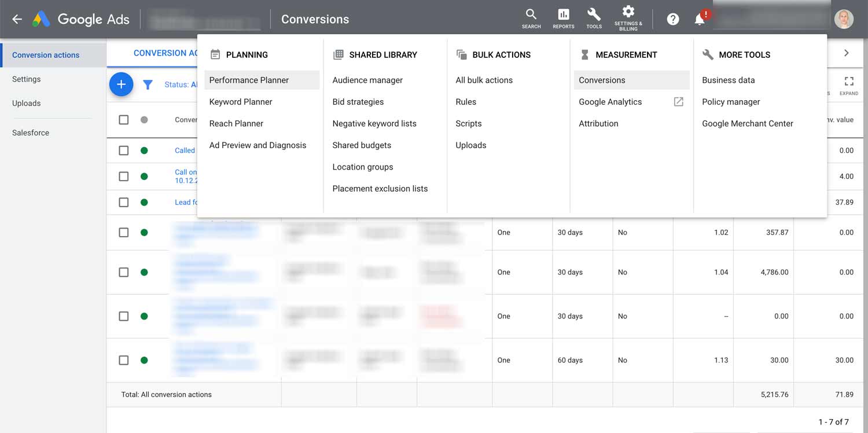Open the Called conversion action link
This screenshot has width=868, height=433.
[x=185, y=150]
